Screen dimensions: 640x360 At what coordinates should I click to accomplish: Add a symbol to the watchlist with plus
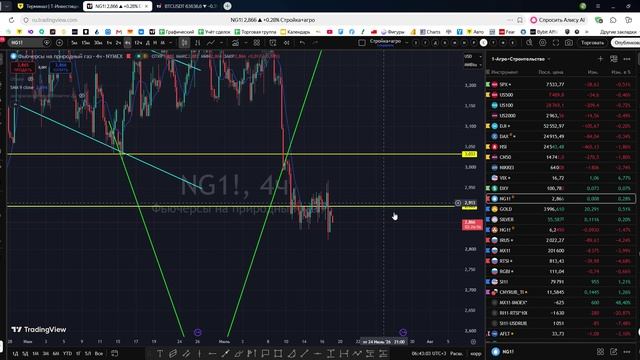coord(600,59)
